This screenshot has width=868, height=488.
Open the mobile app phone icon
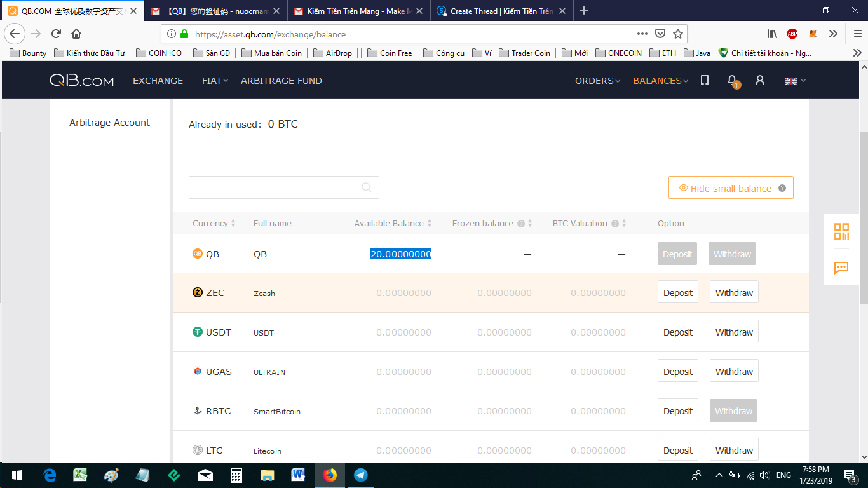click(705, 80)
